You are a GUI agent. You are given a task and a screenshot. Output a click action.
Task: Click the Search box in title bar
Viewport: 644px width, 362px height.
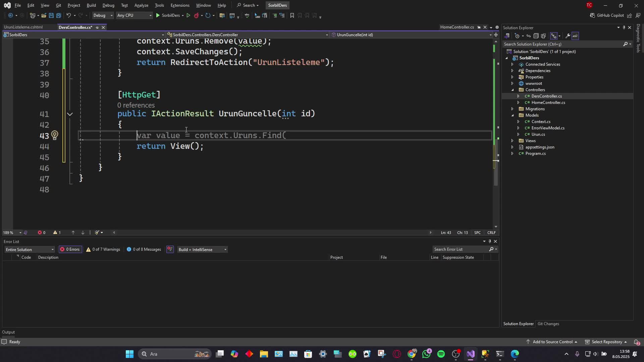coord(248,5)
